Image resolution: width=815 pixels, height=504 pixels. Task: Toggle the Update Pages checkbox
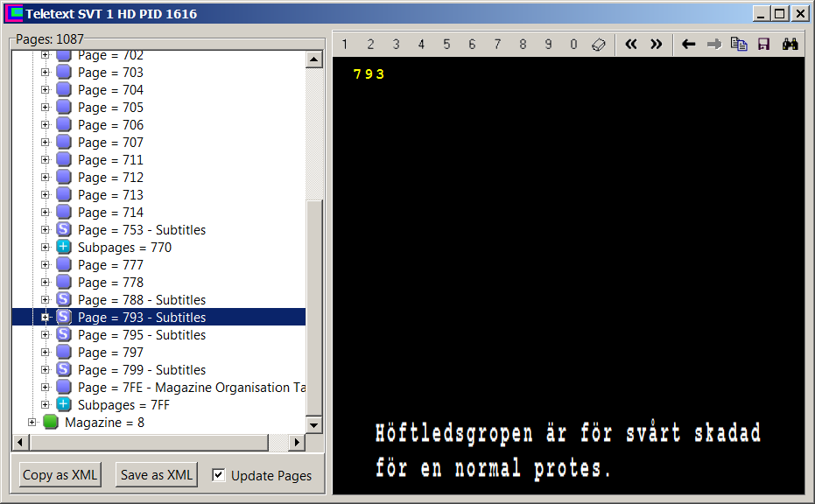click(x=219, y=475)
